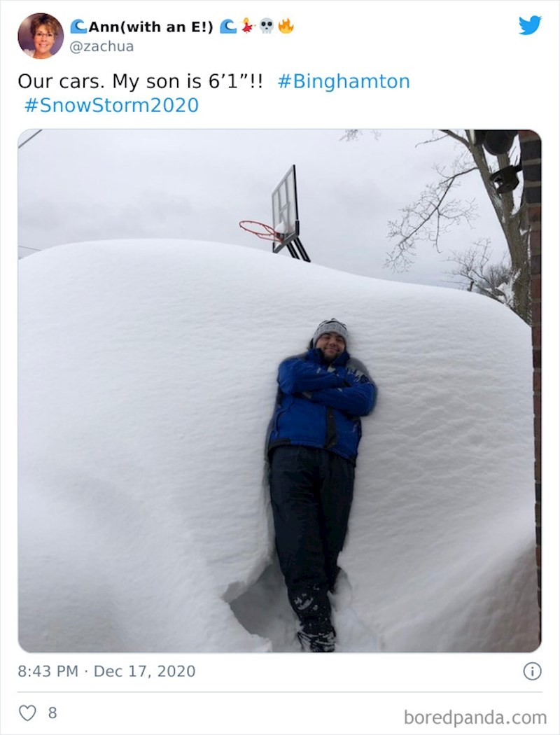The height and width of the screenshot is (735, 560).
Task: Click the Twitter bird logo
Action: pos(530,25)
